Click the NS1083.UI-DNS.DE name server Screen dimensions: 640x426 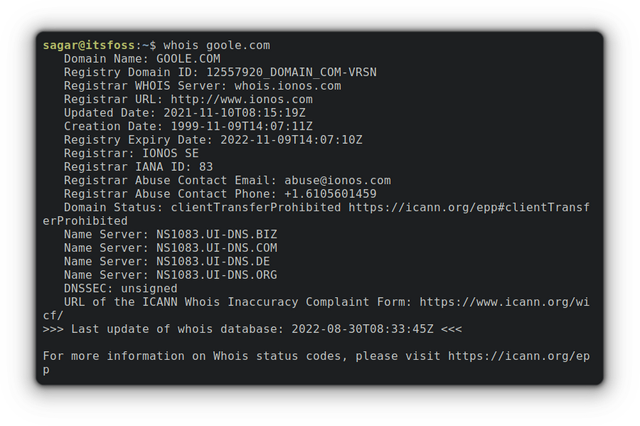(213, 261)
